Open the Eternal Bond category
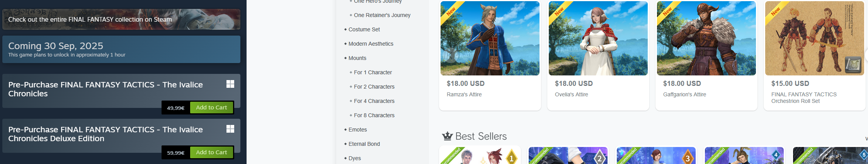868x164 pixels. tap(364, 144)
